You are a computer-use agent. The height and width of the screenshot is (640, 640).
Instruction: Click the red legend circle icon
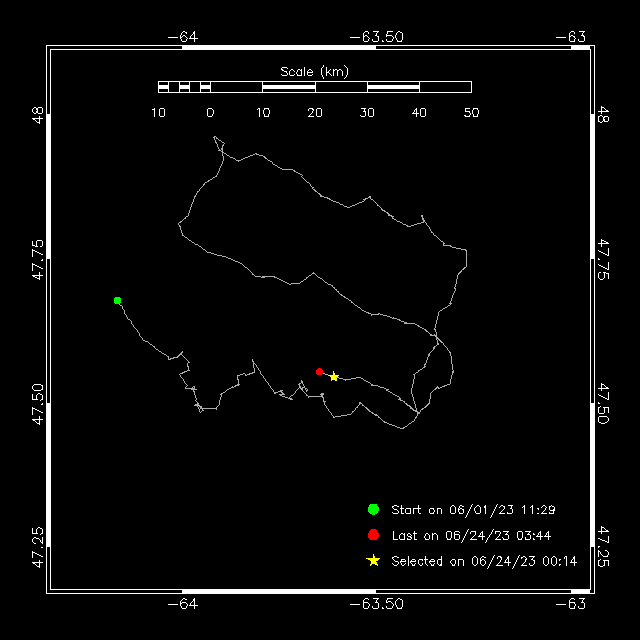[x=373, y=535]
